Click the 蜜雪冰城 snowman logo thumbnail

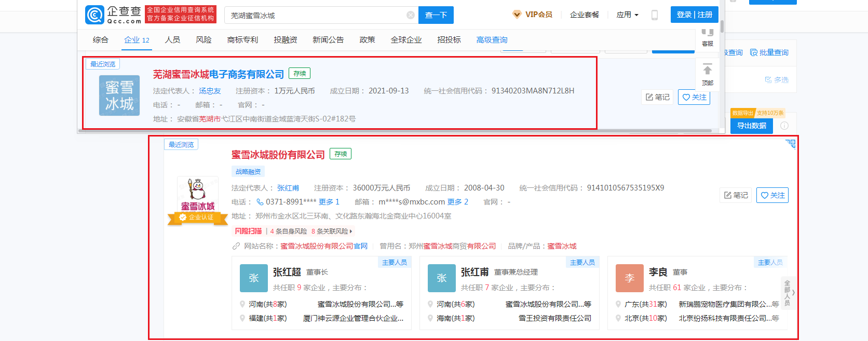click(197, 195)
